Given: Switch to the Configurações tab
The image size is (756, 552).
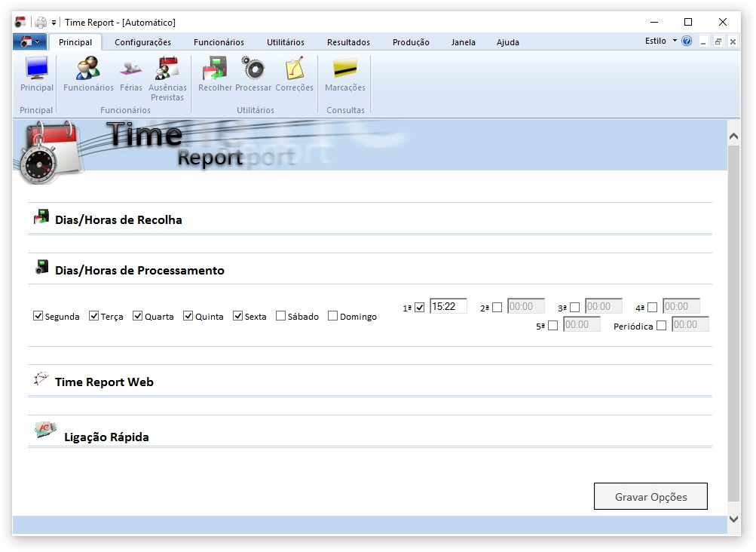Looking at the screenshot, I should (142, 42).
